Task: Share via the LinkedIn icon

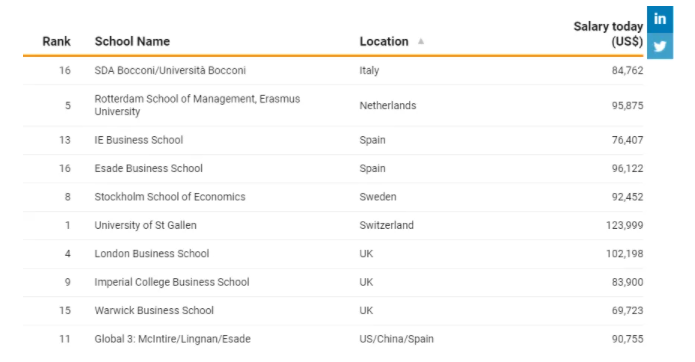Action: click(660, 19)
